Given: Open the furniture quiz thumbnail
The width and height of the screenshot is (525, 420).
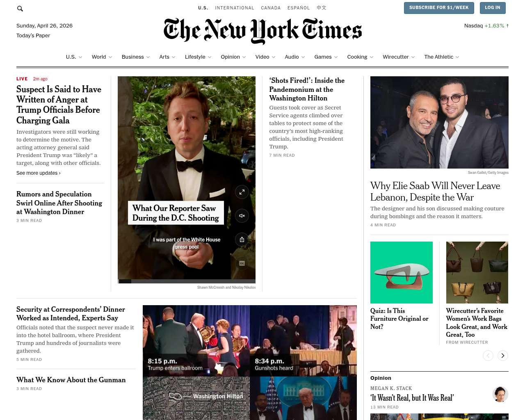Looking at the screenshot, I should tap(402, 272).
